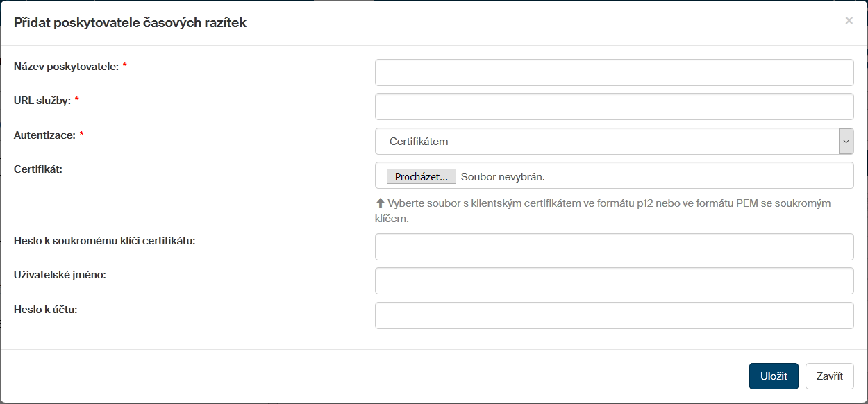Image resolution: width=868 pixels, height=404 pixels.
Task: Click the "Uživatelské jméno:" label
Action: tap(59, 275)
